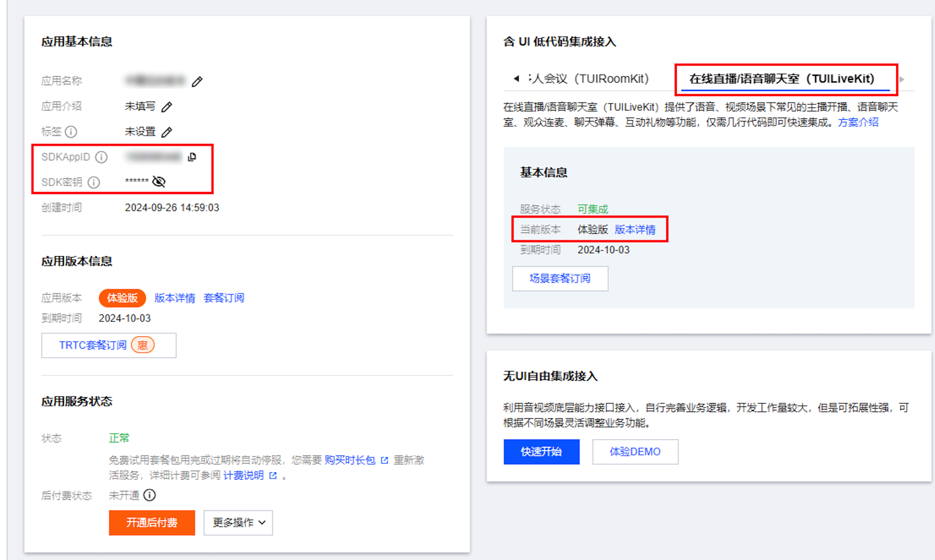The height and width of the screenshot is (560, 935).
Task: Click info icon beside 未开通 status
Action: [150, 495]
